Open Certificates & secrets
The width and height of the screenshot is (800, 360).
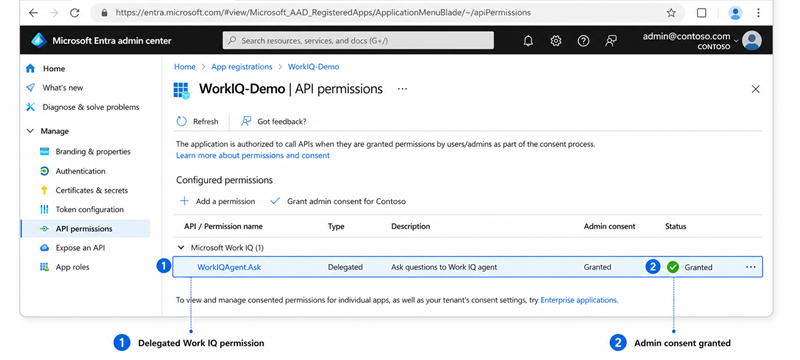91,190
